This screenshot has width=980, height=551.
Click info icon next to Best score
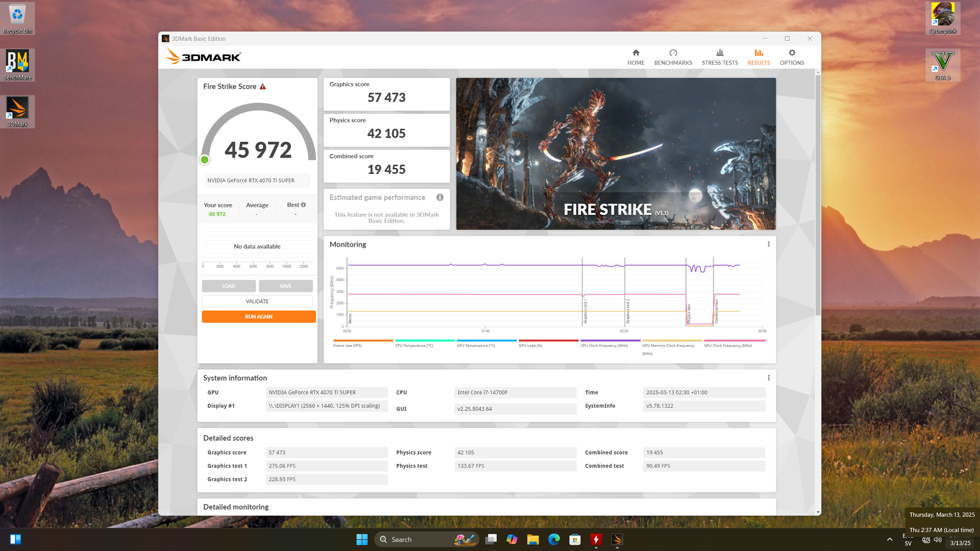pos(303,205)
